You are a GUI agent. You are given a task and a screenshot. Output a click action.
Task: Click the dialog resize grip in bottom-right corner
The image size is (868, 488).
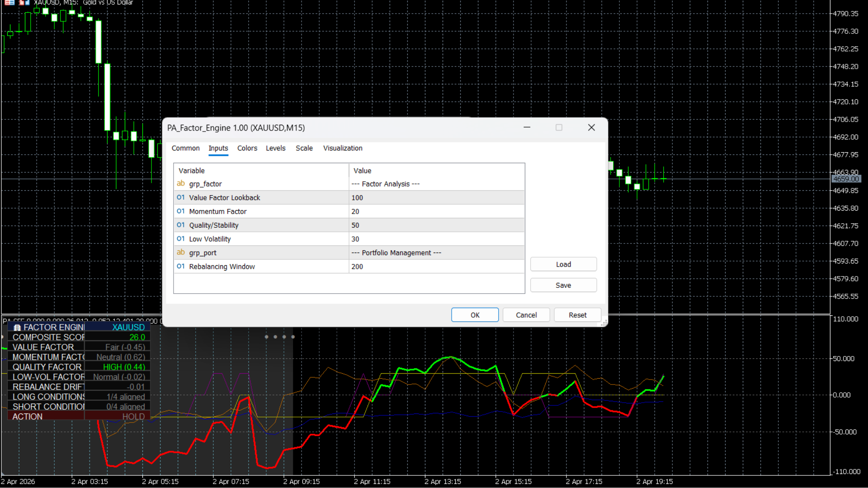click(x=604, y=323)
